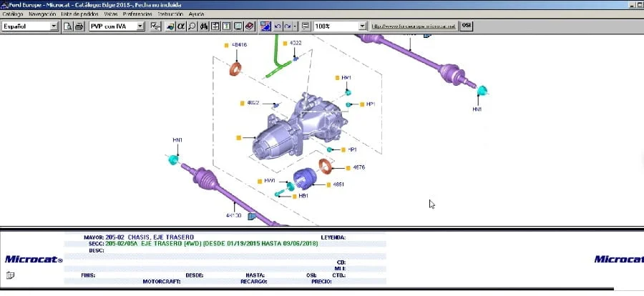Open the alpha index search icon
The width and height of the screenshot is (644, 296).
(181, 26)
